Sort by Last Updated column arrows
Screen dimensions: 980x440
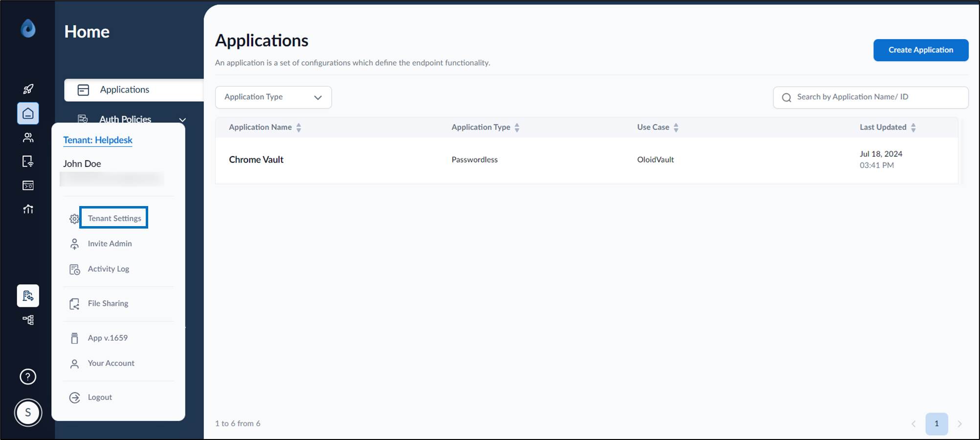tap(913, 128)
